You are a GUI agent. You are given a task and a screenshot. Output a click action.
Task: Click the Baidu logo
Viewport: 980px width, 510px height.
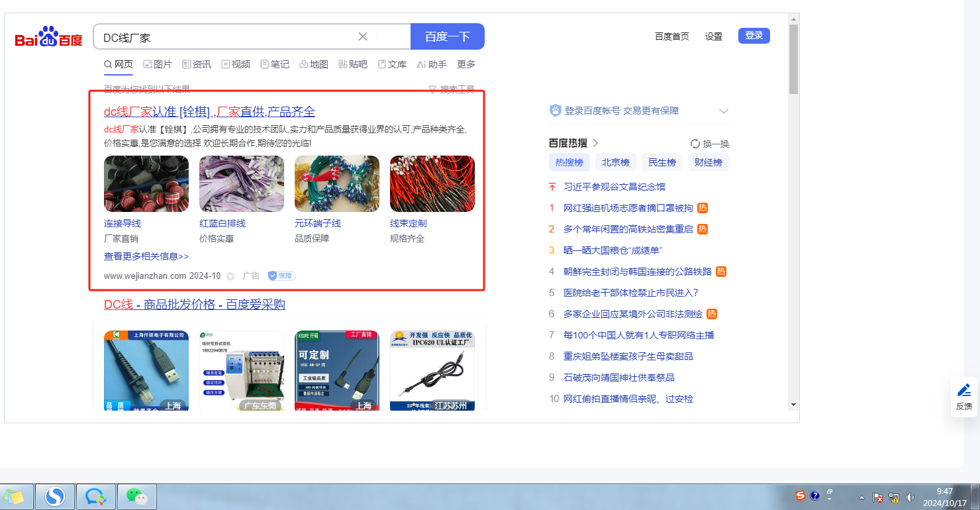(49, 37)
